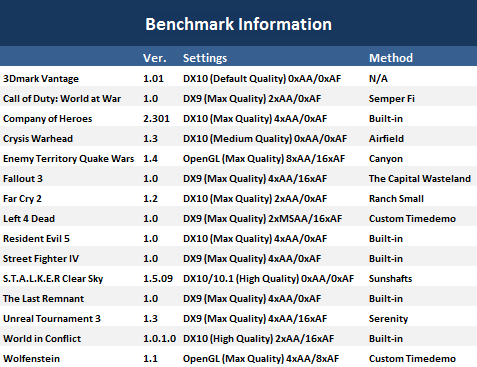Click version '1.01' for 3Dmark Vantage

point(153,79)
